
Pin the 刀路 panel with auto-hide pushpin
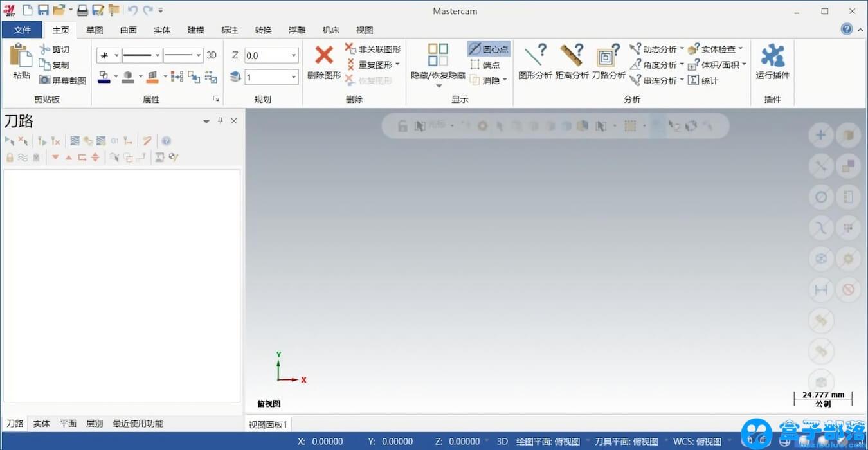coord(220,121)
